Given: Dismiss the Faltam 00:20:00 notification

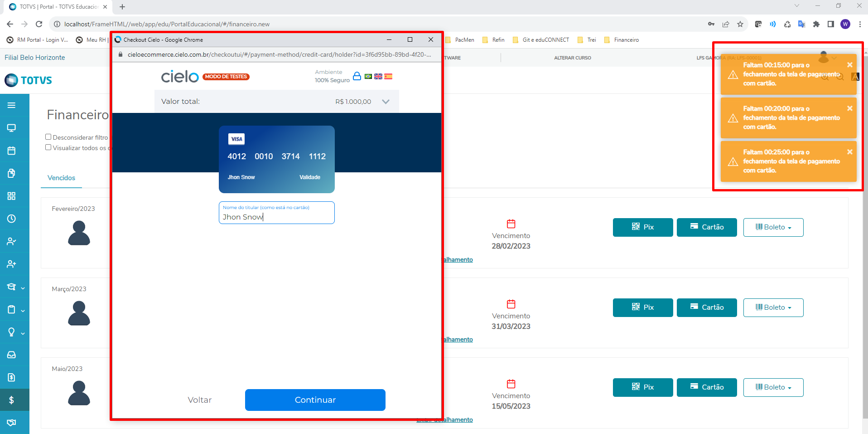Looking at the screenshot, I should point(850,108).
